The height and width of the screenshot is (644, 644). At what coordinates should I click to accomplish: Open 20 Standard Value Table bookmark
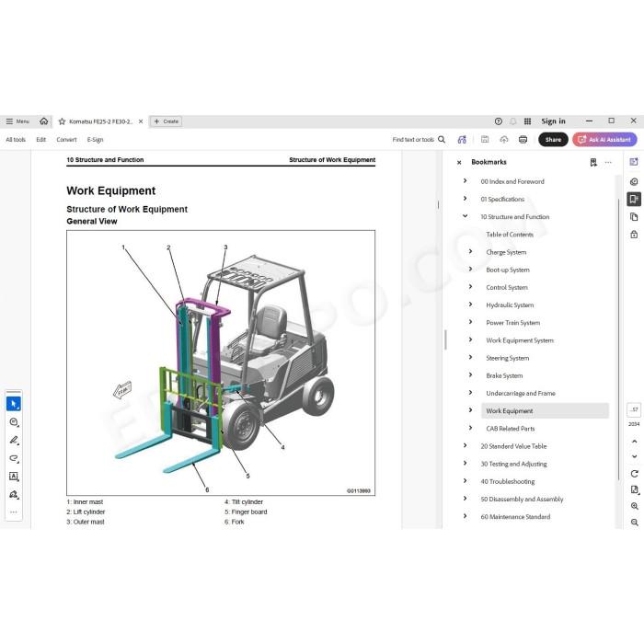(513, 446)
